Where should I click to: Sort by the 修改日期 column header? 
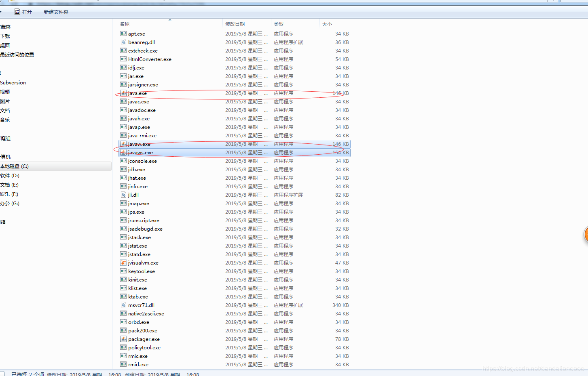tap(235, 24)
